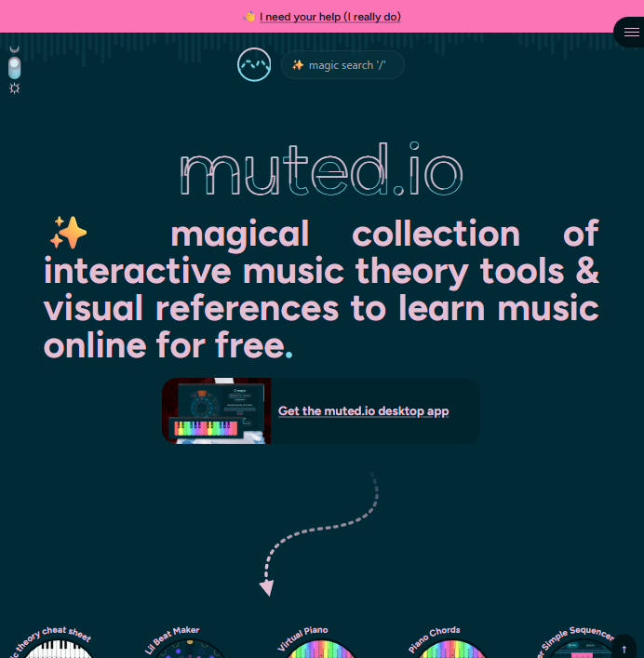This screenshot has width=644, height=658.
Task: Select the sun light-mode icon
Action: tap(15, 88)
